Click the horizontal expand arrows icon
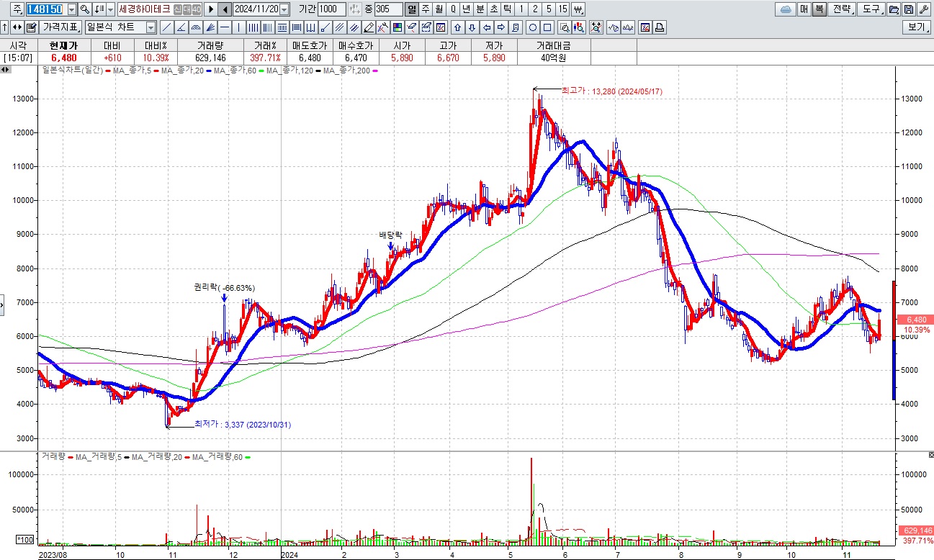This screenshot has height=560, width=934. pos(17,27)
